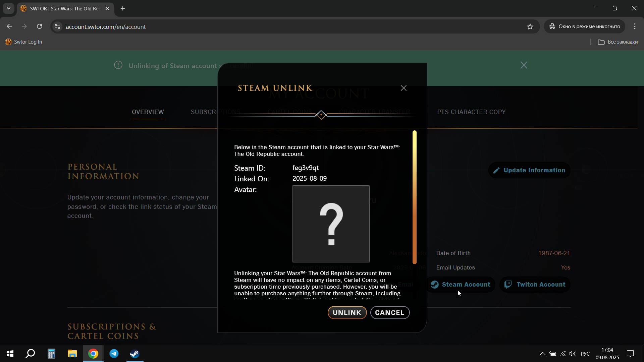Open a new browser tab

coord(123,8)
